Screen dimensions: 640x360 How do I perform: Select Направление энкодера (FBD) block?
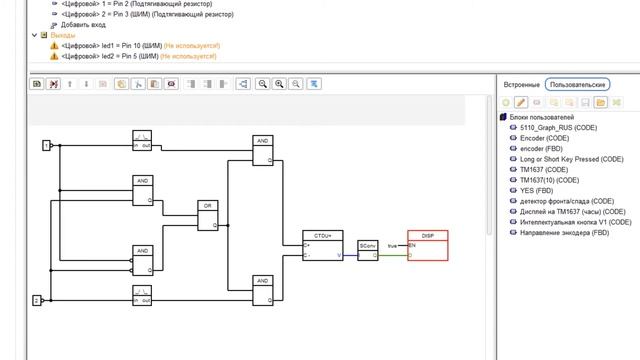click(564, 233)
